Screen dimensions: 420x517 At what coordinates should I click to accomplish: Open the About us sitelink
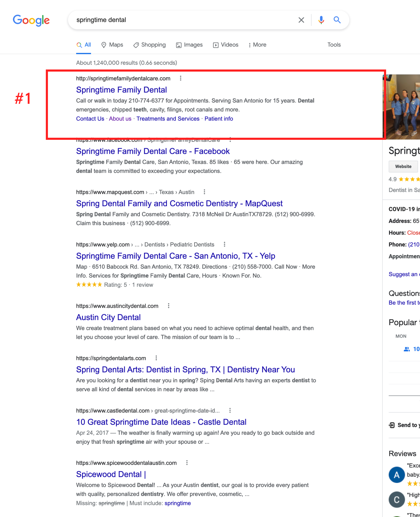pyautogui.click(x=120, y=118)
